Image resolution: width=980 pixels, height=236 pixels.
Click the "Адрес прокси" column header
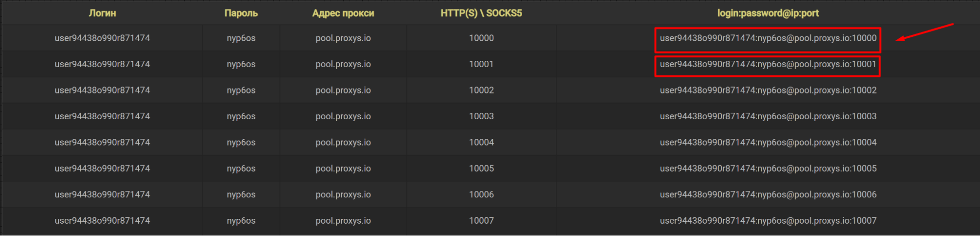coord(343,13)
